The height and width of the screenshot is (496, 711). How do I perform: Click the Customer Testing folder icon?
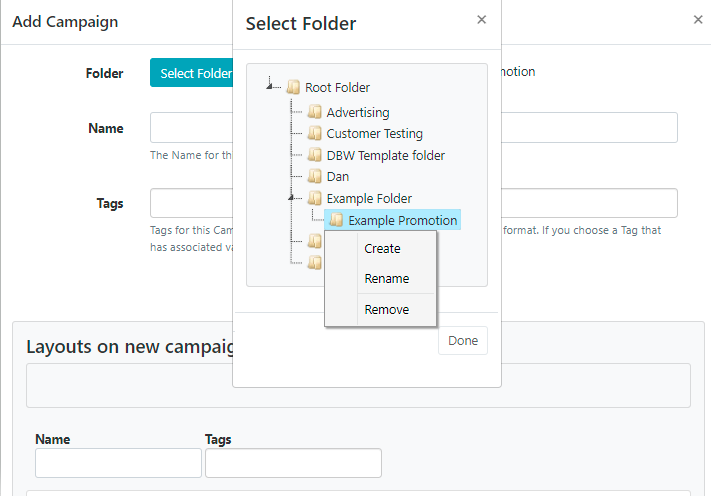click(x=315, y=133)
